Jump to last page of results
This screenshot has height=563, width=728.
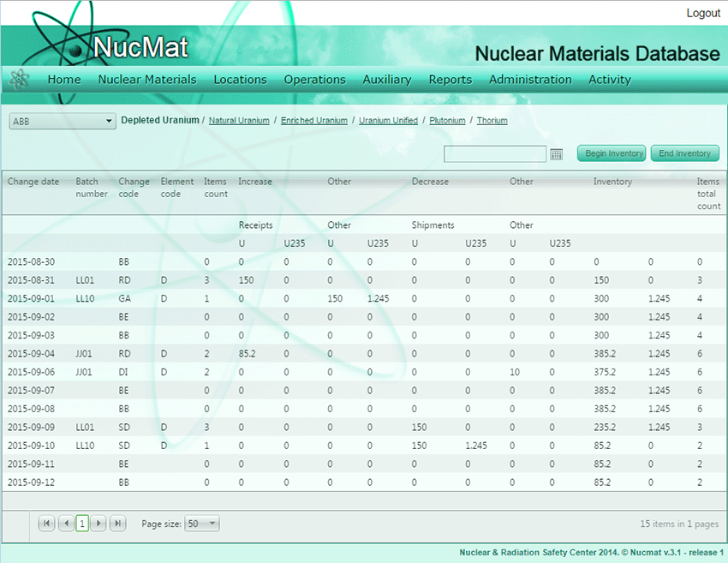(117, 524)
